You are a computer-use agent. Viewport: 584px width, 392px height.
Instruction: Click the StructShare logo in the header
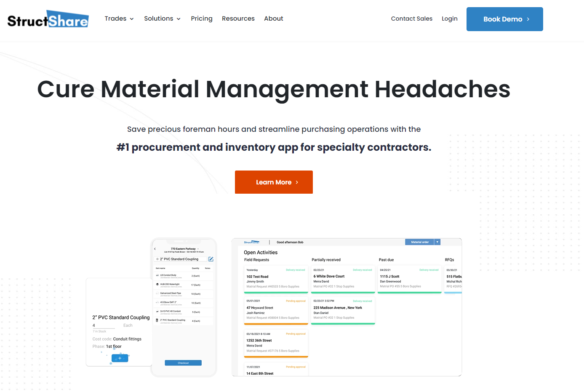click(x=48, y=19)
